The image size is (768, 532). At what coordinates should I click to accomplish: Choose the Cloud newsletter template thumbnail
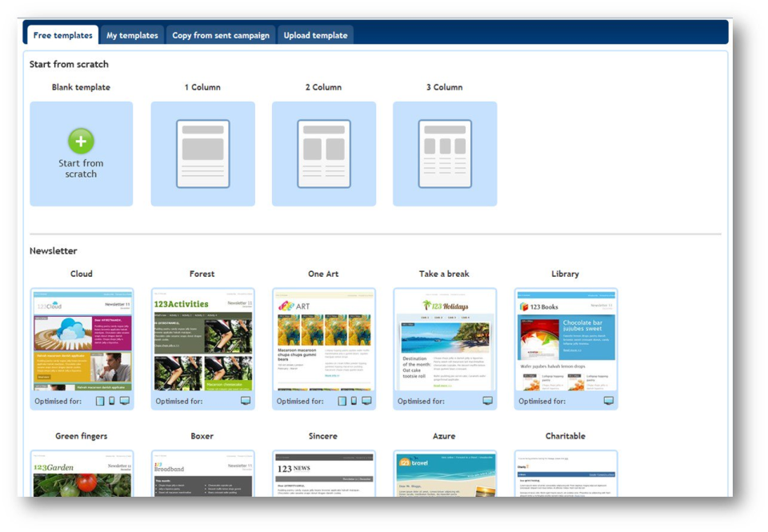[82, 340]
